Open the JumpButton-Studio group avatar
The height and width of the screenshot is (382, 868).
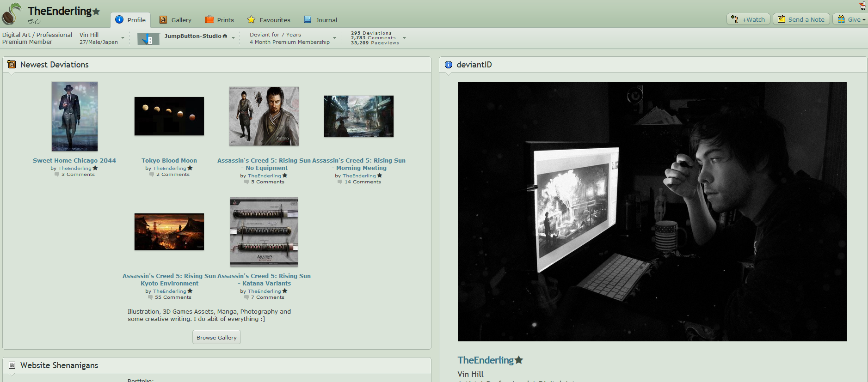148,39
